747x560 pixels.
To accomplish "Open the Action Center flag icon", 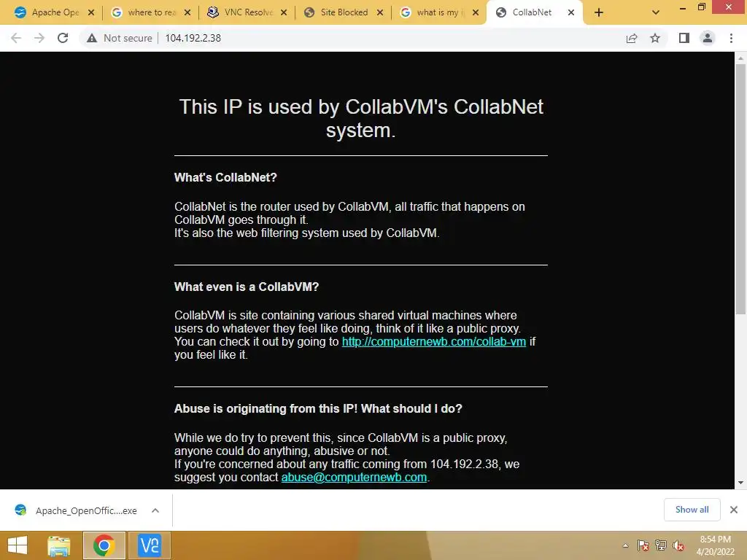I will 643,545.
